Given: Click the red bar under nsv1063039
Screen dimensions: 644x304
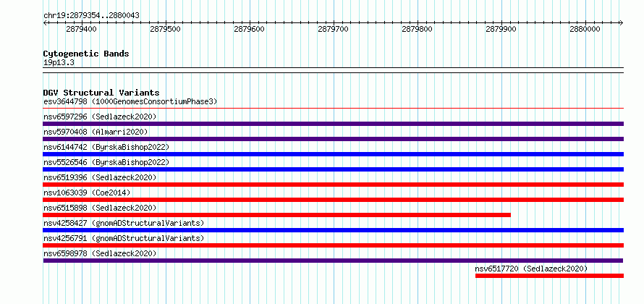Looking at the screenshot, I should [334, 200].
